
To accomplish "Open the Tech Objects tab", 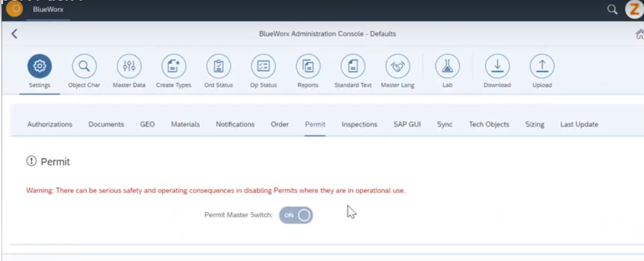I will tap(489, 124).
